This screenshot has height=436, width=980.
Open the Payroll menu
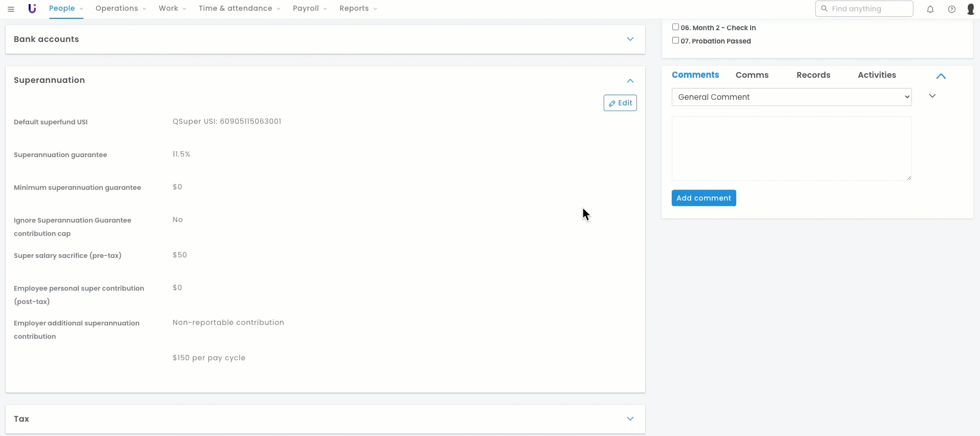pos(309,9)
